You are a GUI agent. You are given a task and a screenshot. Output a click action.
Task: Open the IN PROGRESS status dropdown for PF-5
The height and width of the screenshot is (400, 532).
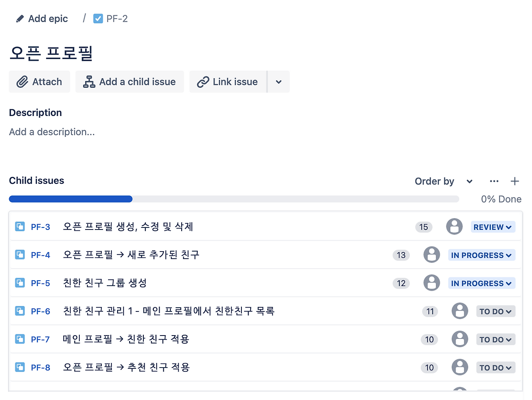click(482, 283)
